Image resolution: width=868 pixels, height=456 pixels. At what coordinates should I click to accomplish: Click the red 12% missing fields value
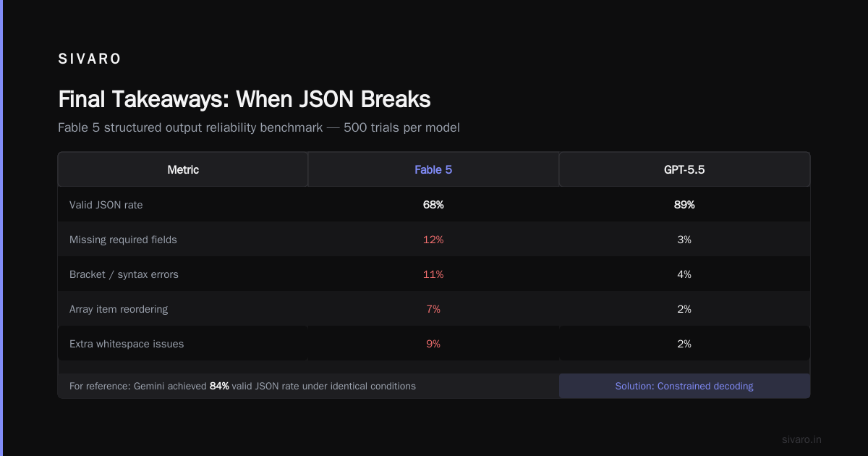tap(433, 240)
